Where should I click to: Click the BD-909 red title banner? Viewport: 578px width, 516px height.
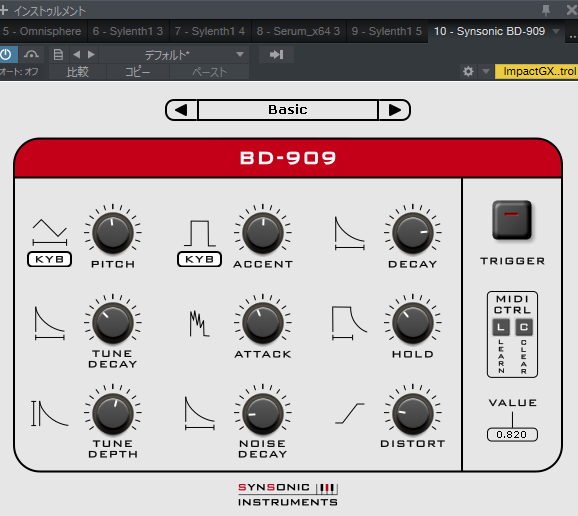(288, 158)
